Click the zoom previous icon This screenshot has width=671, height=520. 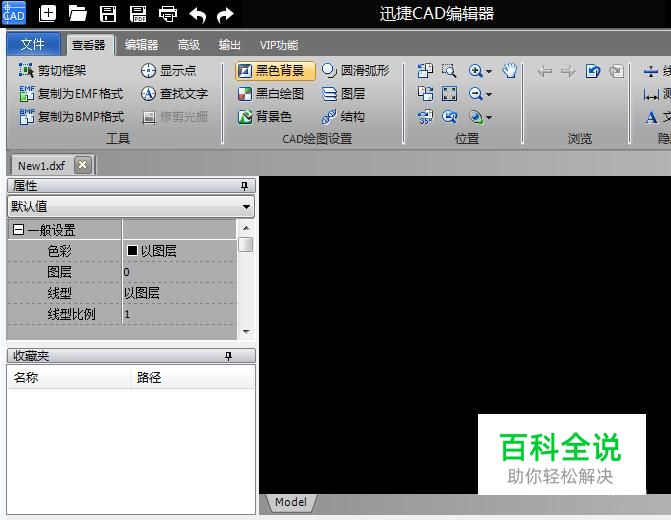pos(449,117)
